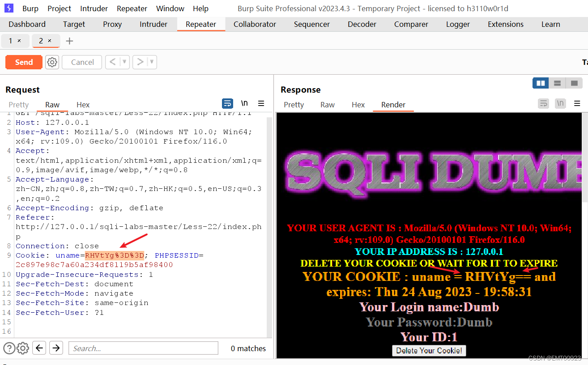
Task: Click Your Login name:Dumb text in response
Action: click(429, 307)
